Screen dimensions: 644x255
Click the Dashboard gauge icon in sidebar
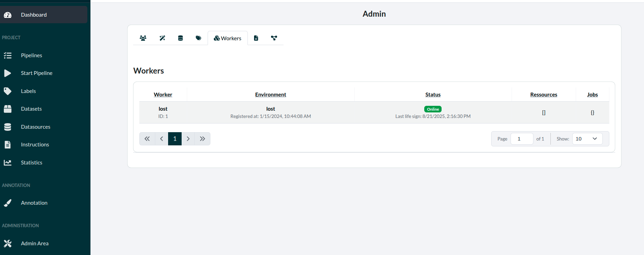(x=8, y=15)
